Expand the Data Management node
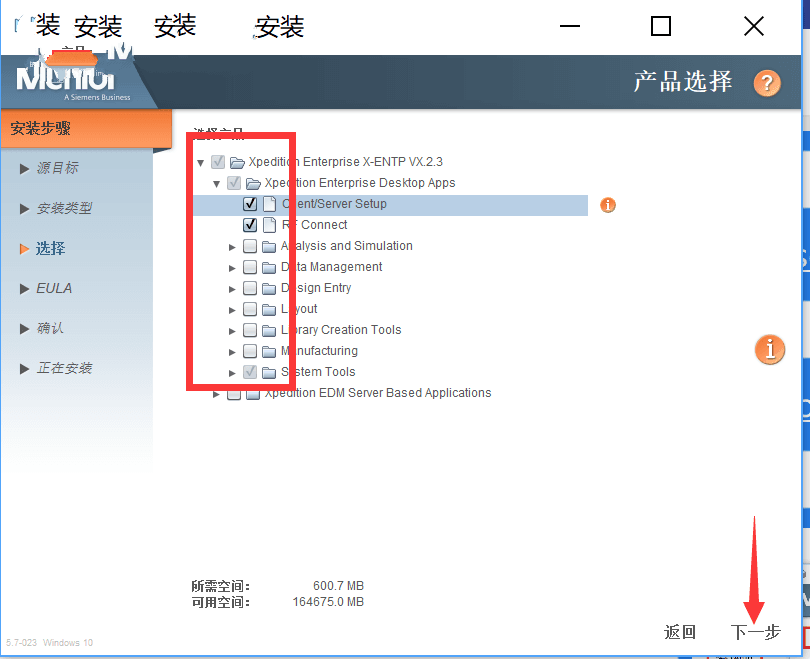Screen dimensions: 810x659 click(x=232, y=268)
